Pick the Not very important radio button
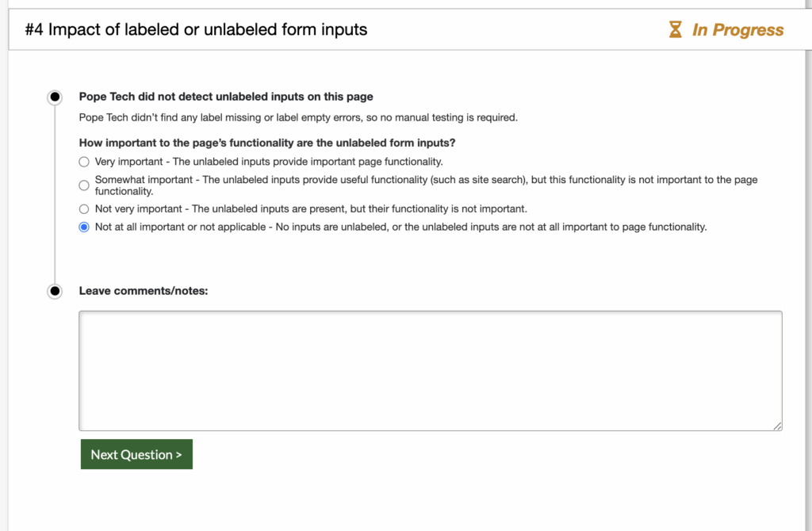 coord(84,209)
